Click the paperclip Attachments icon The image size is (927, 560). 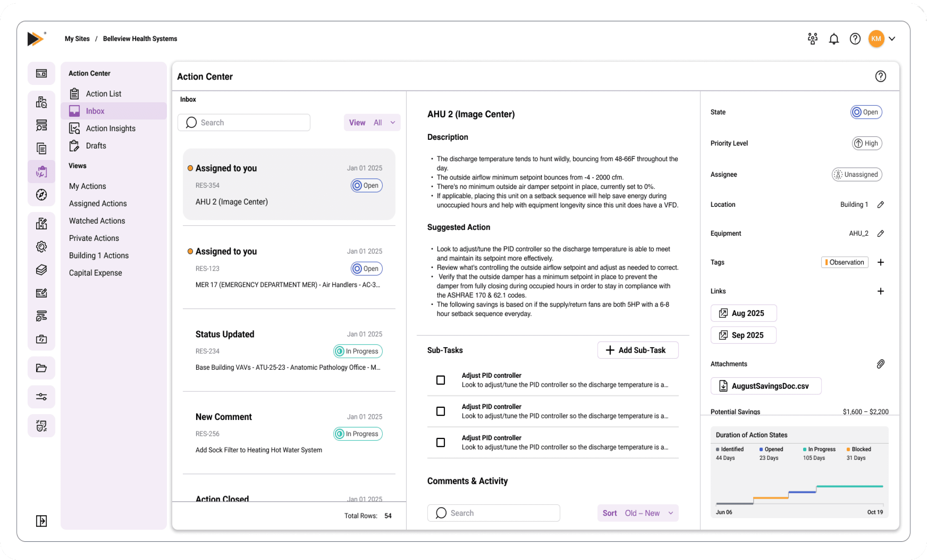click(880, 364)
